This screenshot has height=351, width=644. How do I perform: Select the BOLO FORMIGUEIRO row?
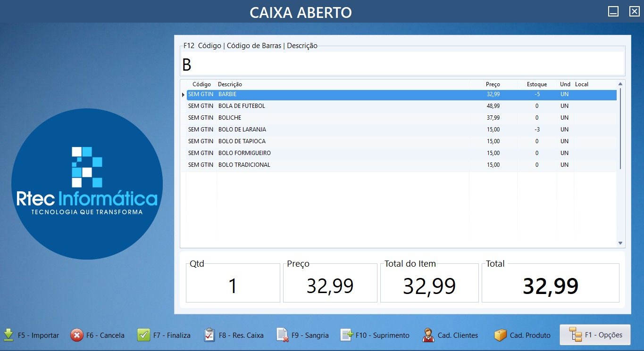[283, 153]
